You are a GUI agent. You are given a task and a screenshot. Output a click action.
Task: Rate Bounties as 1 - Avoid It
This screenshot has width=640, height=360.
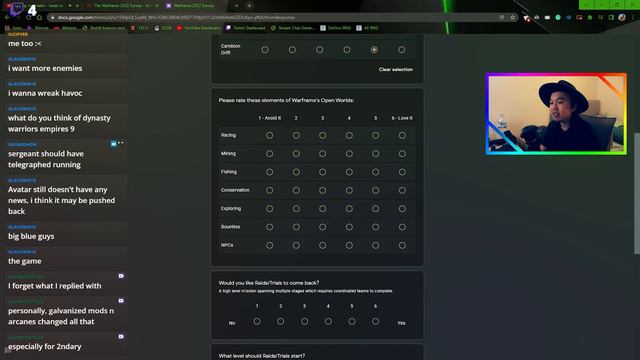[269, 227]
